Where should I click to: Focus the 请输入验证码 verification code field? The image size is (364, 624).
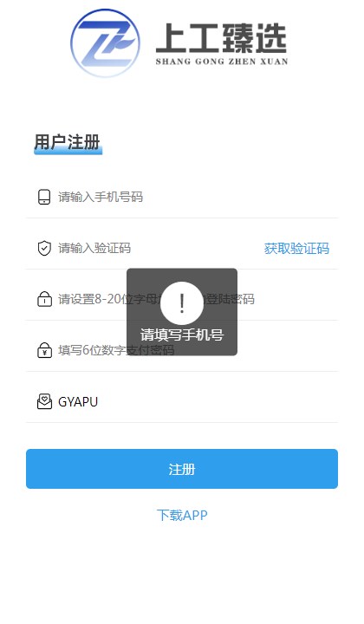157,249
